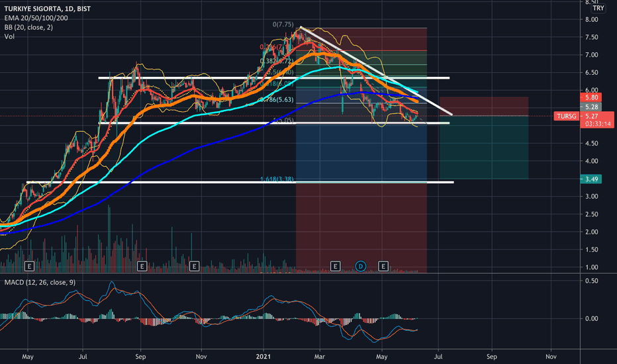Select the 0.786(5.63) Fibonacci level label
Viewport: 617px width, 364px height.
276,100
